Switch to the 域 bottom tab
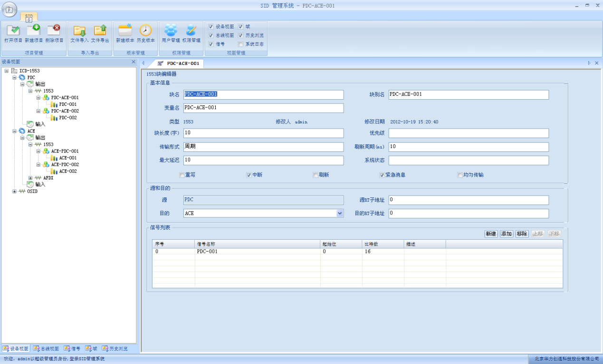Screen dimensions: 603x364 pos(91,349)
